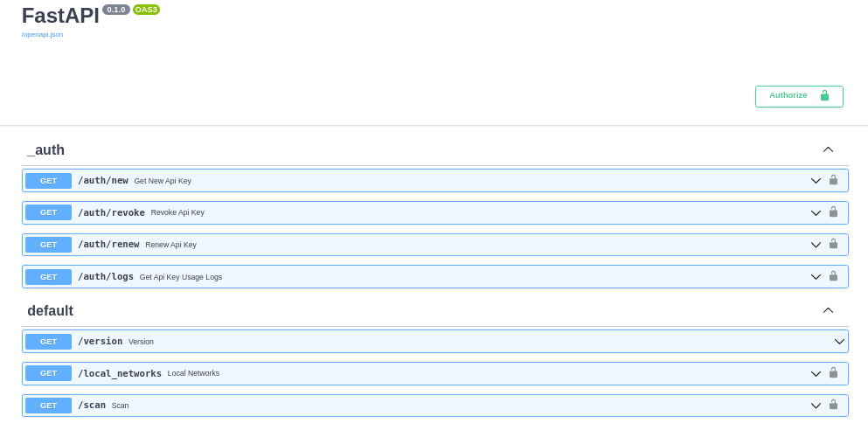868x437 pixels.
Task: Click the lock icon on /local_networks
Action: click(833, 373)
